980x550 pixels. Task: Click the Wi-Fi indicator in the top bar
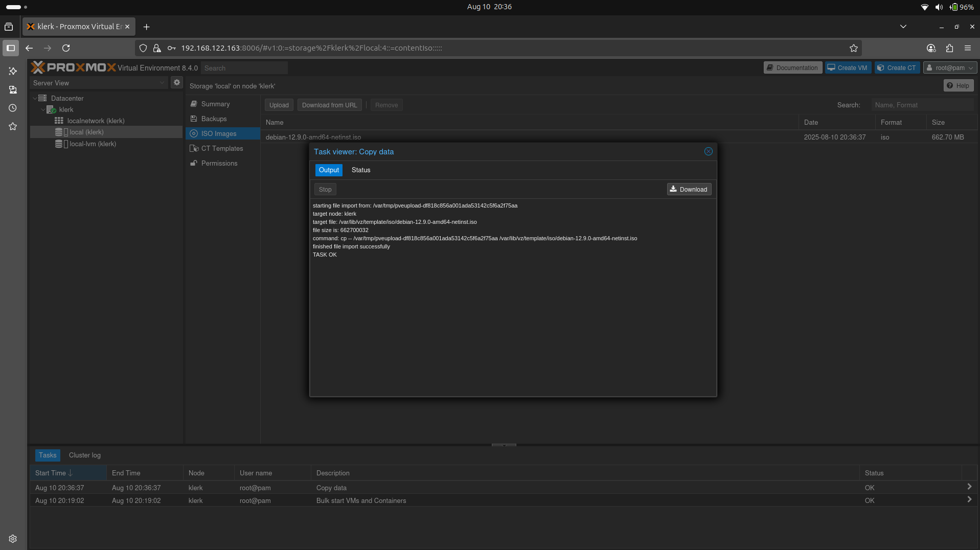[x=925, y=7]
